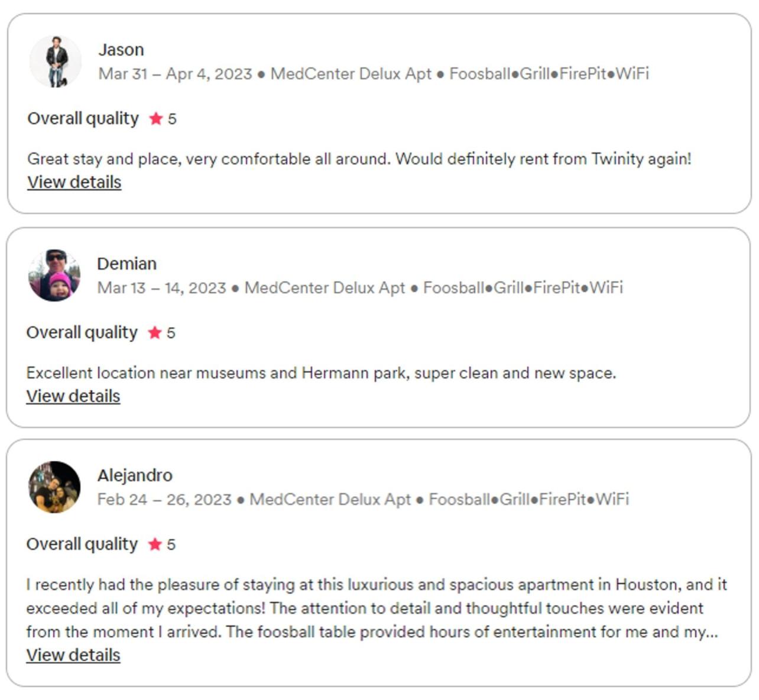Open Demian's profile avatar
Screen dimensions: 759x700
coord(54,276)
